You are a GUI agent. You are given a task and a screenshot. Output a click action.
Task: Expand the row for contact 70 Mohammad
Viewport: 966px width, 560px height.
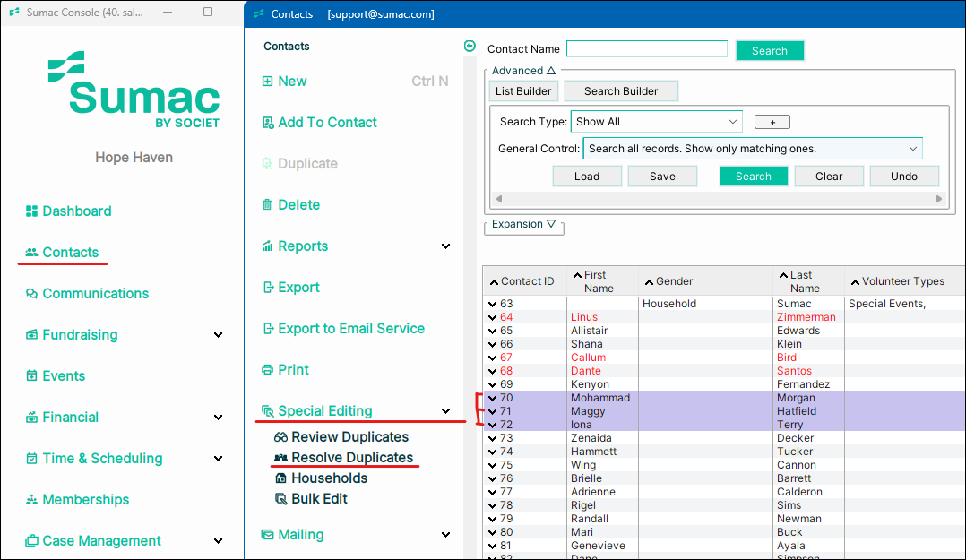[492, 399]
